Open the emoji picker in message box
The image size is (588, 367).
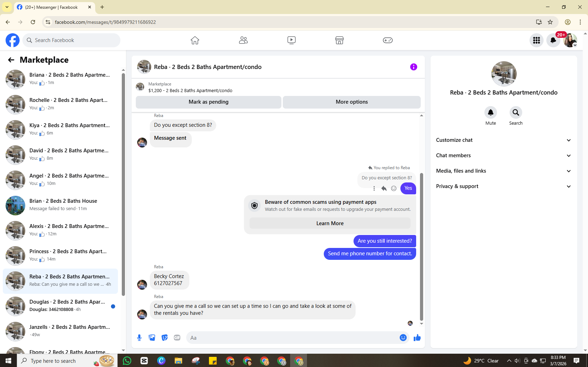tap(403, 338)
